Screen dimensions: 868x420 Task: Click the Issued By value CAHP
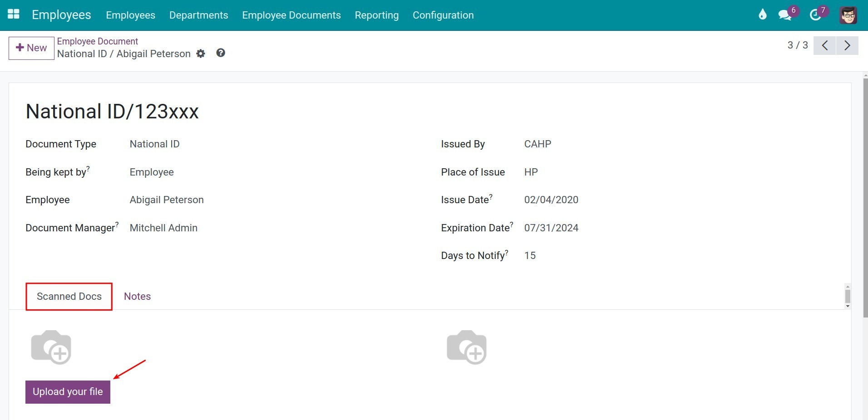pyautogui.click(x=538, y=144)
